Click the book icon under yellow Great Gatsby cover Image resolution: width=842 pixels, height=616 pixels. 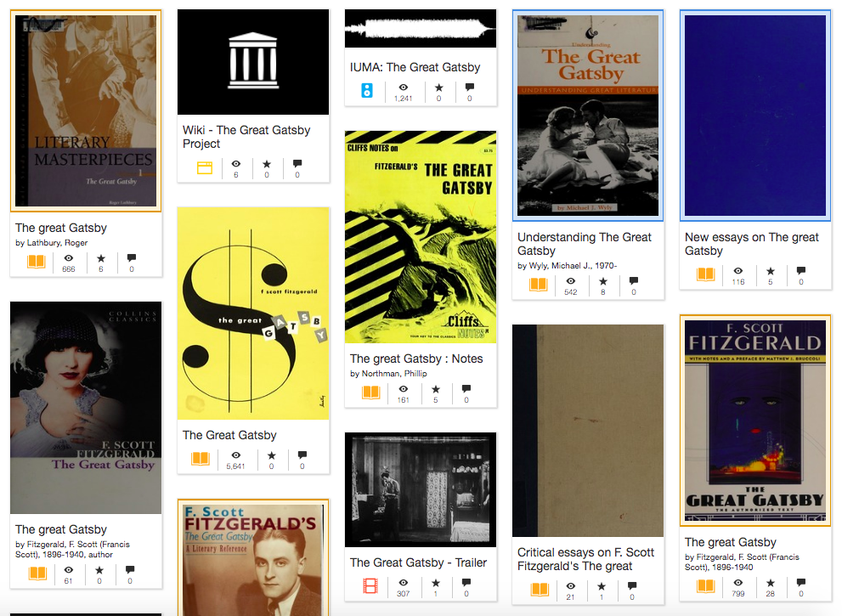201,458
